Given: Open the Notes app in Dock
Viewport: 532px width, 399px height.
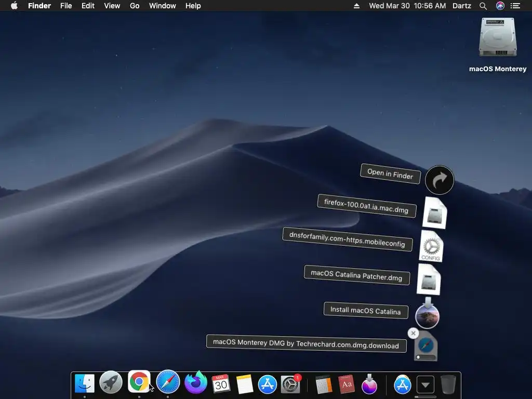Looking at the screenshot, I should click(245, 384).
